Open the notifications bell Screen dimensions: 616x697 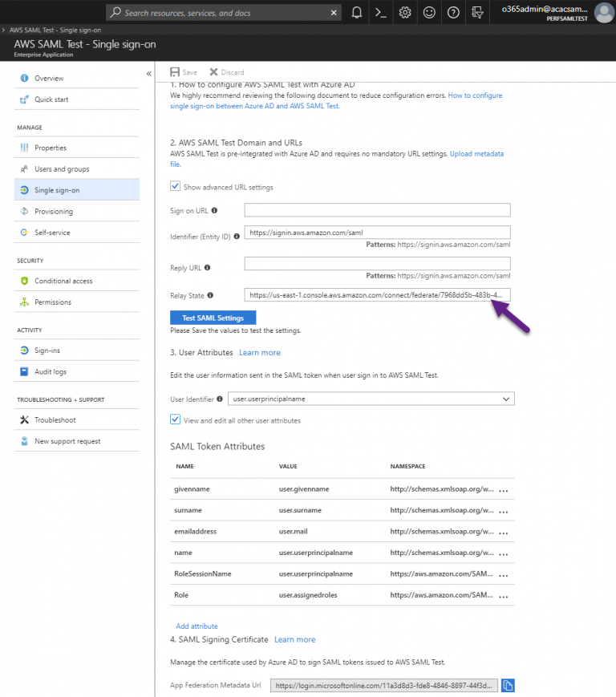click(x=356, y=12)
